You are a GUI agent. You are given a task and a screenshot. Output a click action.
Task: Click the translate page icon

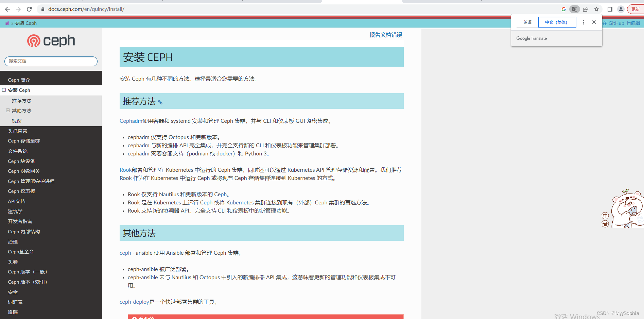point(574,9)
